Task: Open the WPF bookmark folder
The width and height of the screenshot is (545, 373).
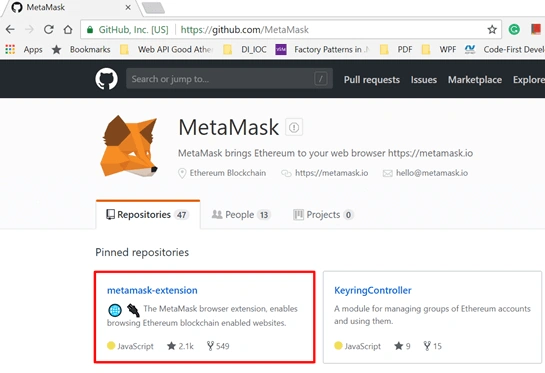Action: point(439,50)
